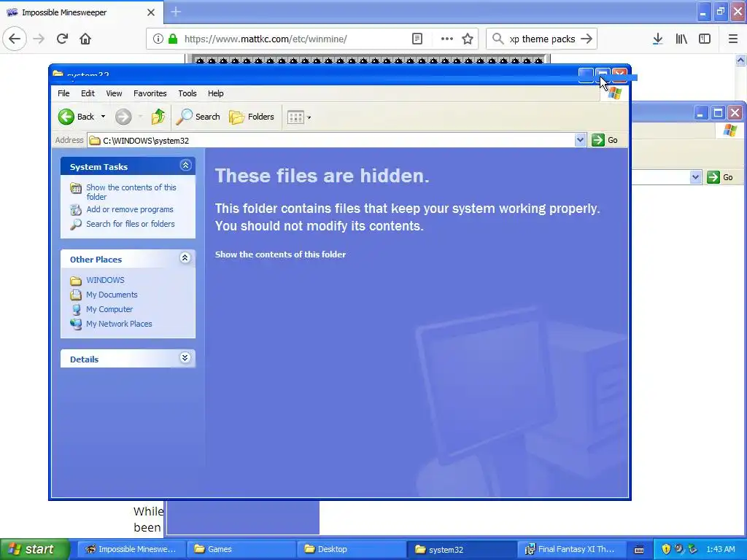747x560 pixels.
Task: Open Search in Explorer toolbar
Action: (x=198, y=117)
